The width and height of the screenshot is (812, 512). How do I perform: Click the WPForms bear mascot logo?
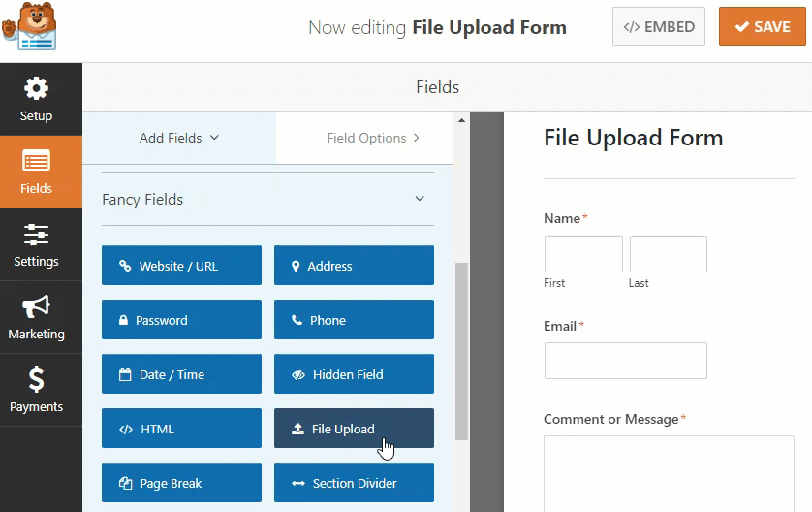(29, 27)
